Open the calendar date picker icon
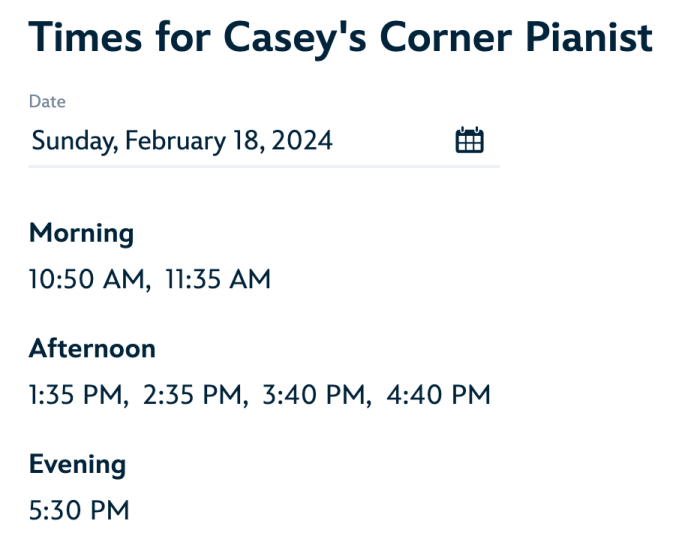The height and width of the screenshot is (542, 700). [x=469, y=141]
